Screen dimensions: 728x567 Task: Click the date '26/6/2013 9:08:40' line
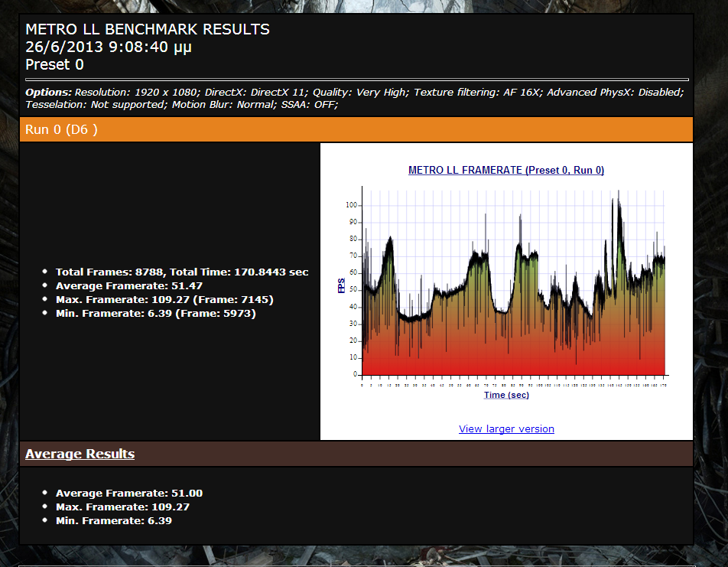108,47
